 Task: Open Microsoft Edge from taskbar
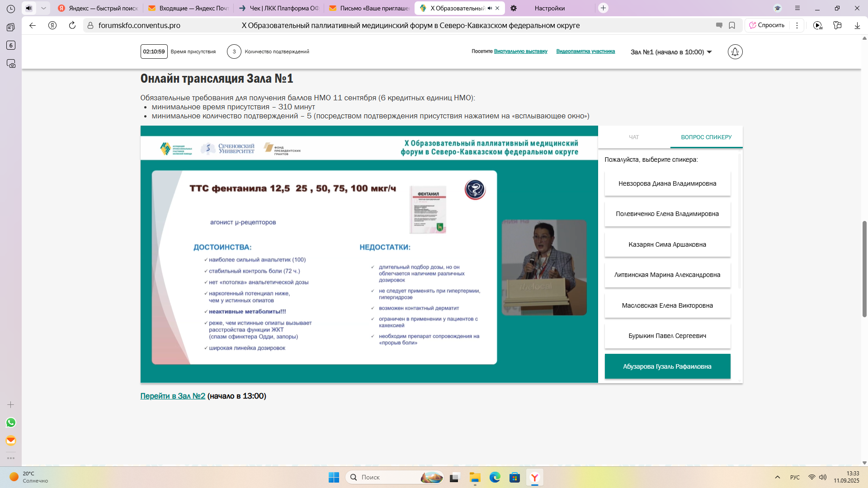495,477
